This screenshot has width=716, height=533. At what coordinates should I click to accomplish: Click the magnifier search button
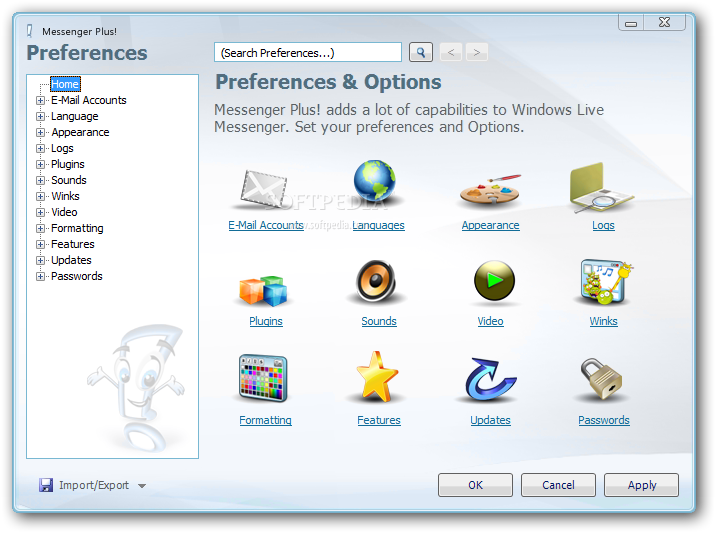click(x=421, y=53)
